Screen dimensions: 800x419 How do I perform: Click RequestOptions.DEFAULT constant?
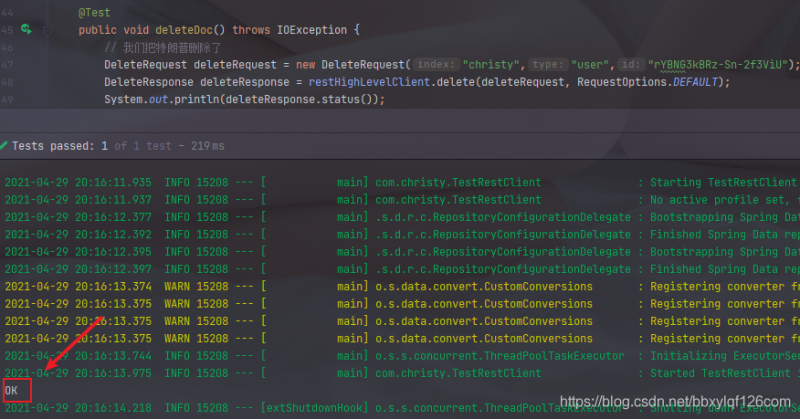point(648,82)
